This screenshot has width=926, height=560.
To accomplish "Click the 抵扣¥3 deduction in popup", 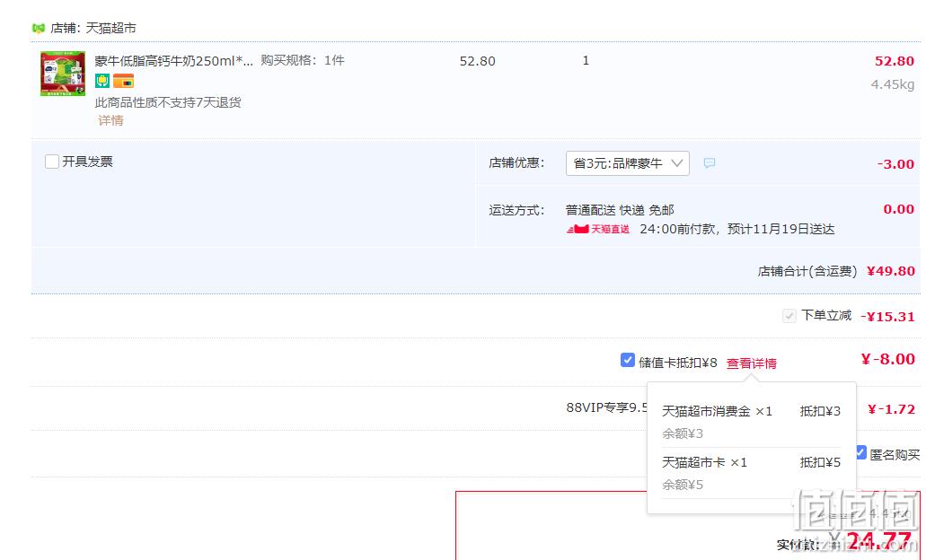I will [x=820, y=411].
